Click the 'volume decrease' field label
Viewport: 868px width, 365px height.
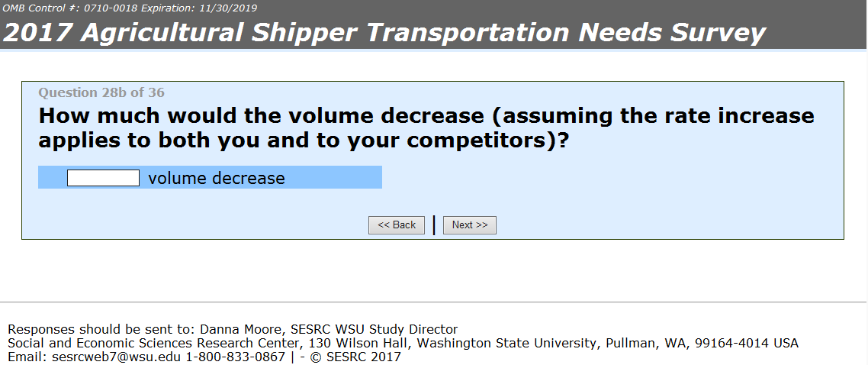point(217,179)
